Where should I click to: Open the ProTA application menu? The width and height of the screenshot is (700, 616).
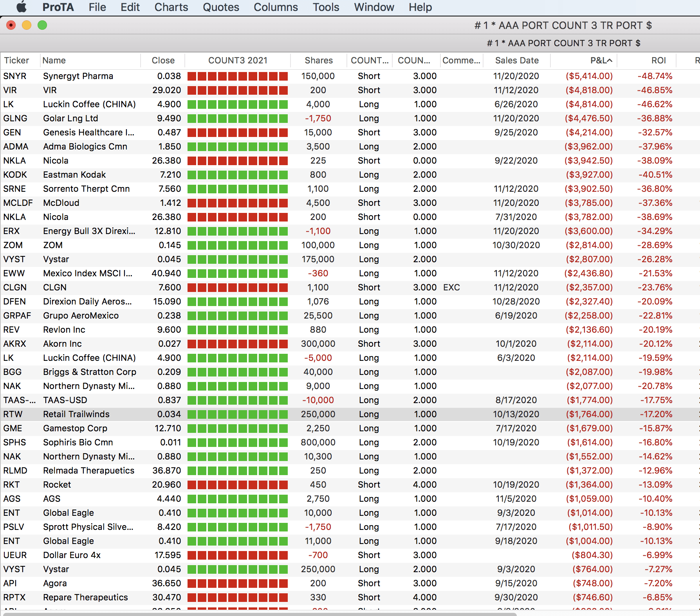pos(58,7)
